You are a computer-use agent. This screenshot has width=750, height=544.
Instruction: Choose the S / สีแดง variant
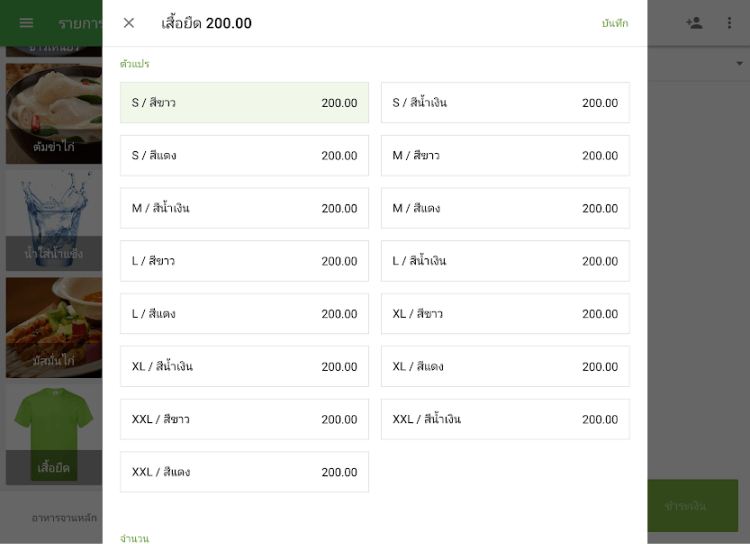tap(244, 156)
